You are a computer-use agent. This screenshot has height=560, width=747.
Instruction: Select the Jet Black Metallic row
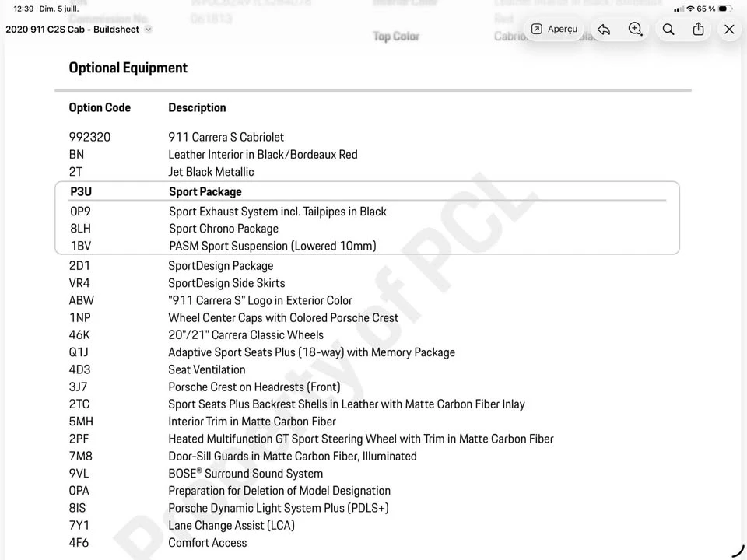(x=211, y=172)
